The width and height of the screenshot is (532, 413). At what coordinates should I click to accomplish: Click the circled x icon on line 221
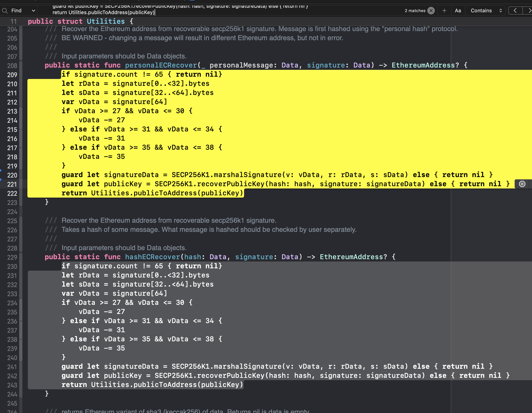point(522,184)
